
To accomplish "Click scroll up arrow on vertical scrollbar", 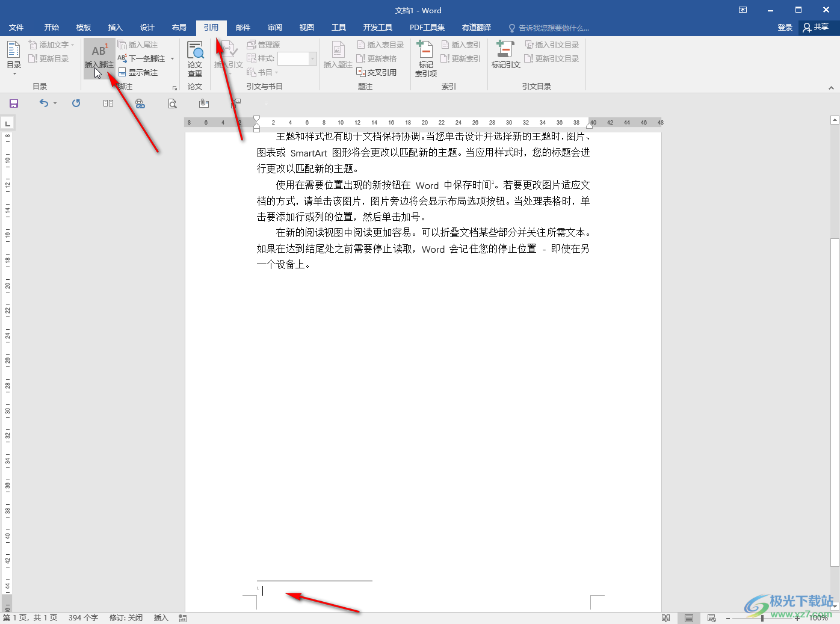I will click(835, 120).
